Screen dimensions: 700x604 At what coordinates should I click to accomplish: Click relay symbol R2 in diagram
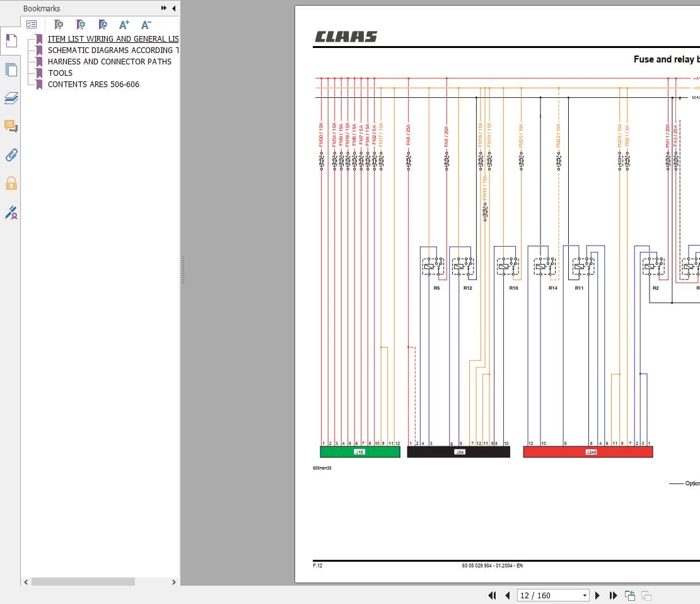coord(653,266)
